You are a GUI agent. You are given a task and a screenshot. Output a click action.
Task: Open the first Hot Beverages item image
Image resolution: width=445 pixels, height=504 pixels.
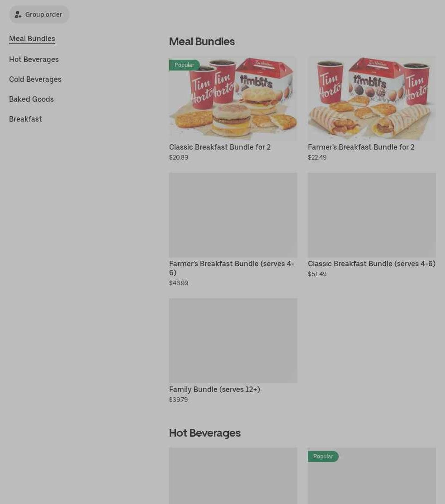[x=233, y=476]
